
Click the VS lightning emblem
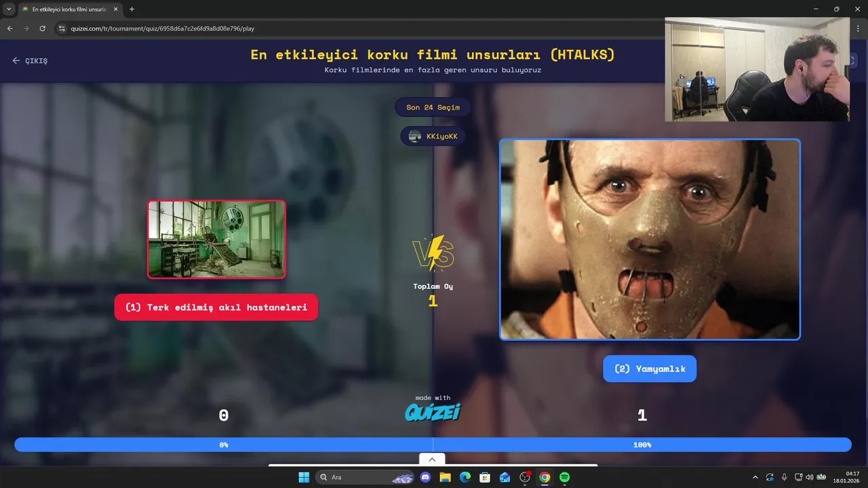click(x=433, y=253)
